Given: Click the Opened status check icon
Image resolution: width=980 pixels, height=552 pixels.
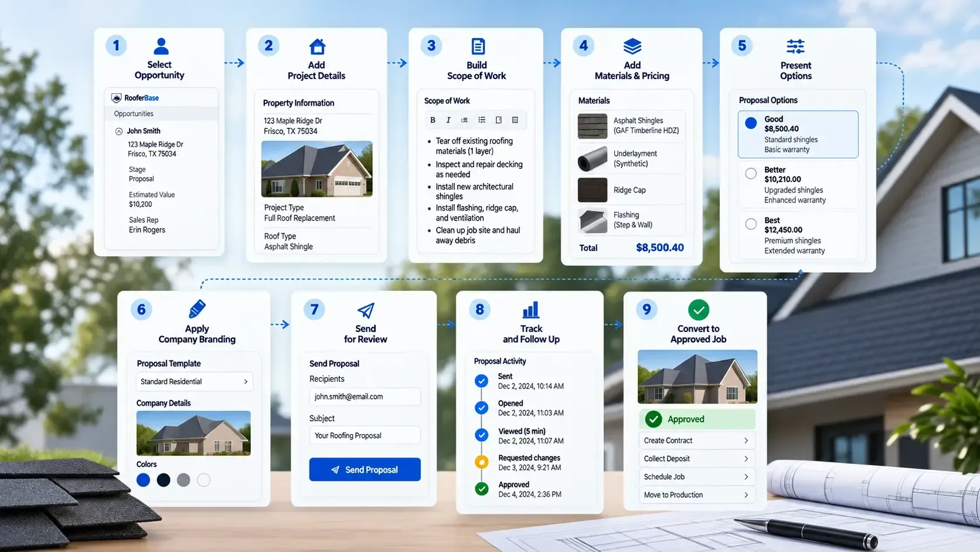Looking at the screenshot, I should [x=481, y=408].
